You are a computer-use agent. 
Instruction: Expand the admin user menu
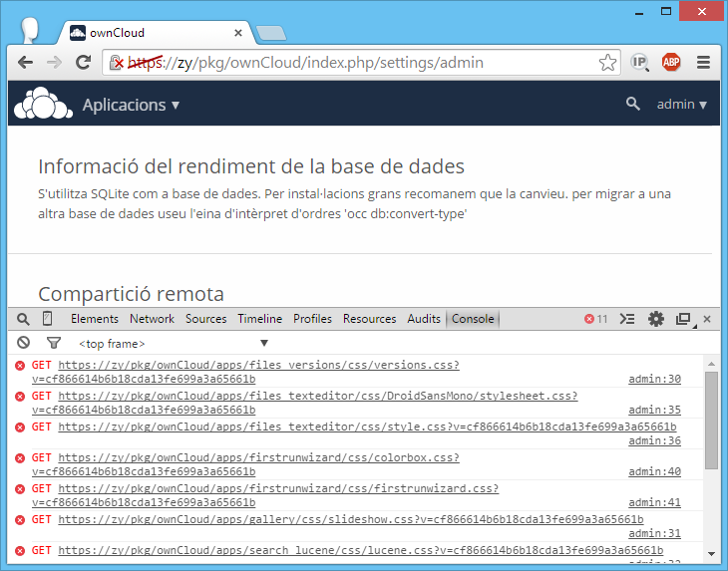pos(681,105)
